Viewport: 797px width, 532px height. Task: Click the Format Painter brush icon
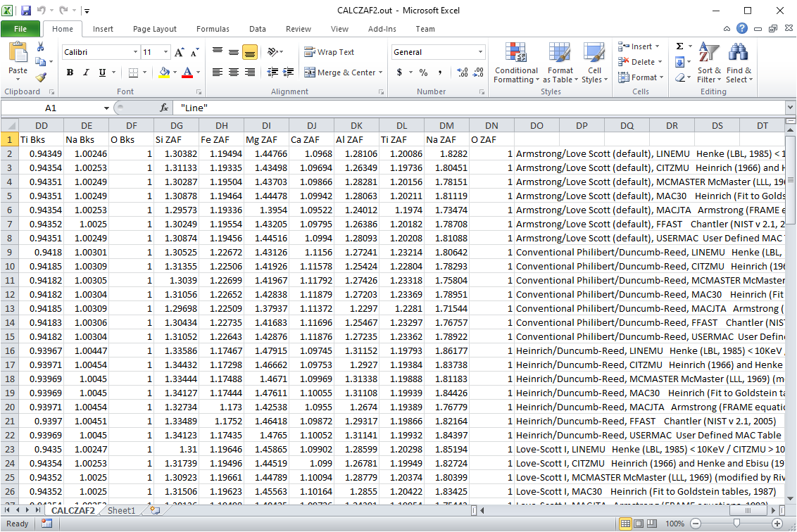[41, 77]
